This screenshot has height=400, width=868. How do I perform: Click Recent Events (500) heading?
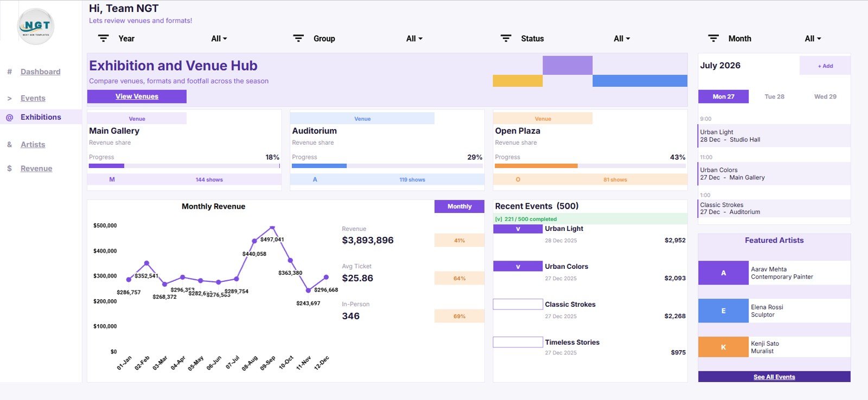[537, 206]
